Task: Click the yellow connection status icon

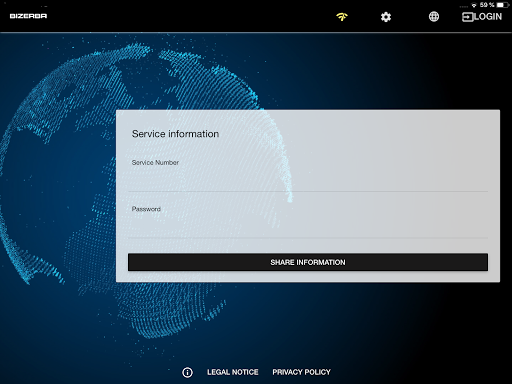Action: click(342, 16)
